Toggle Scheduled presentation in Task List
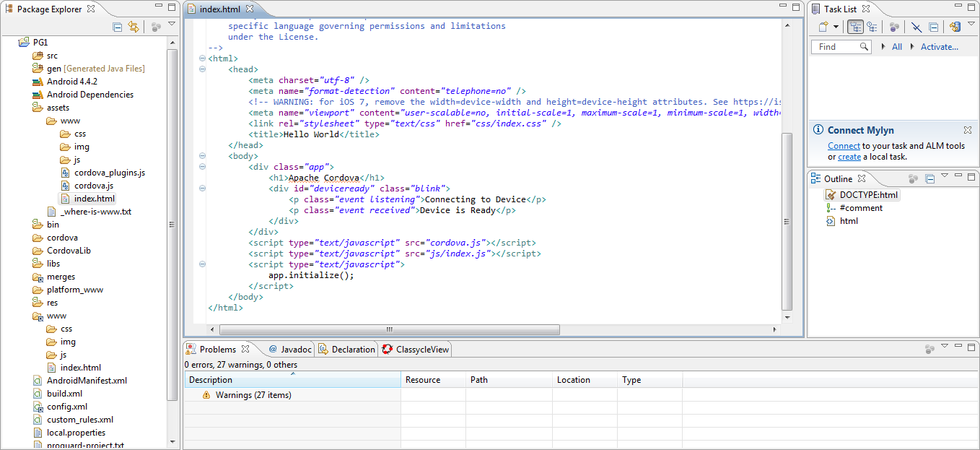The image size is (980, 450). point(872,27)
